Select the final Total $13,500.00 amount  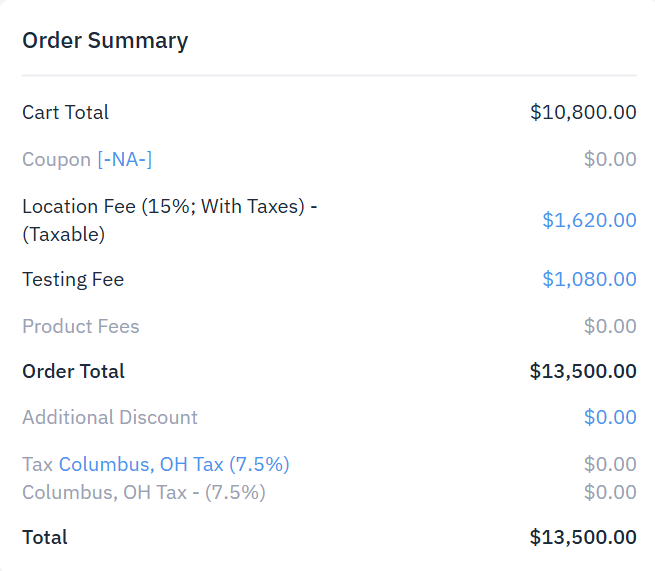(x=583, y=537)
